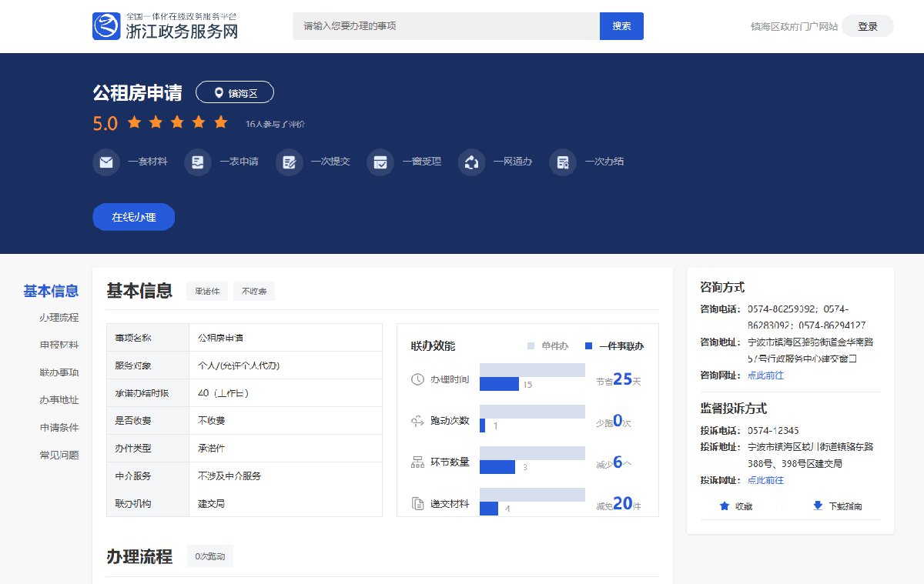Go to 常见问题 section in sidebar
Viewport: 924px width, 584px height.
click(x=59, y=455)
